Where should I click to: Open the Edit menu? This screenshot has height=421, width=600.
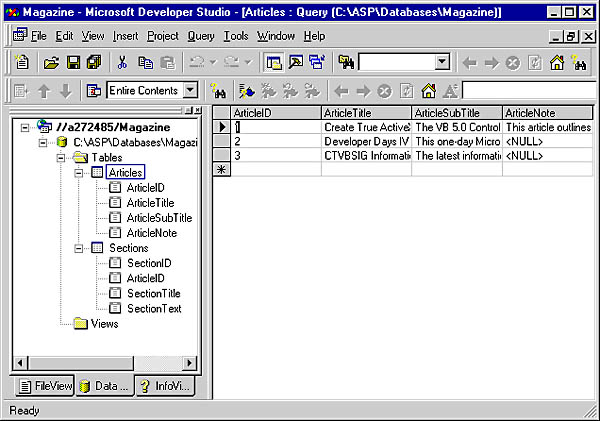[x=64, y=36]
